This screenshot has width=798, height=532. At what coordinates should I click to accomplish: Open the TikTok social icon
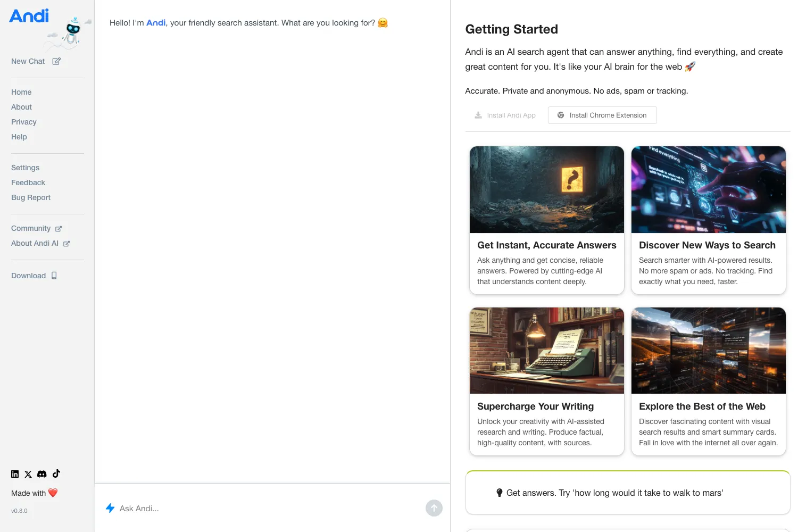pyautogui.click(x=56, y=473)
